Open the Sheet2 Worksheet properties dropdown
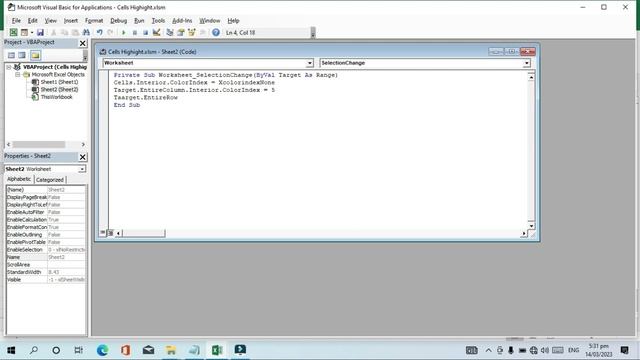Viewport: 640px width, 360px height. pyautogui.click(x=82, y=169)
